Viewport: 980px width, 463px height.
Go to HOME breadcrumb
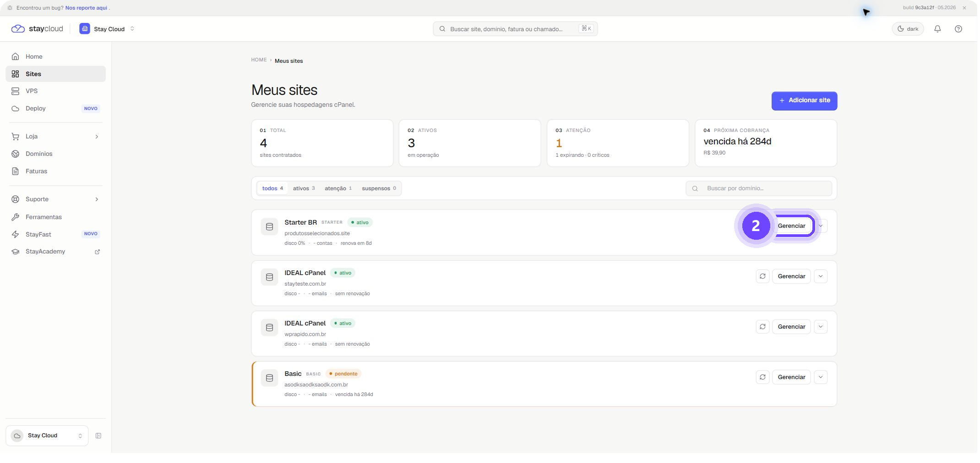click(259, 60)
